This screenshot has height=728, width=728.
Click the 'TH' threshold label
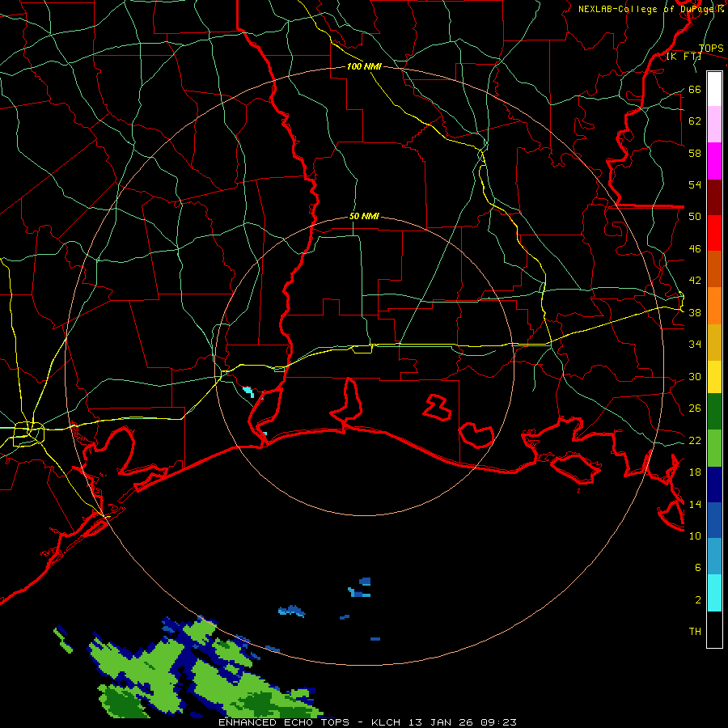pos(695,631)
